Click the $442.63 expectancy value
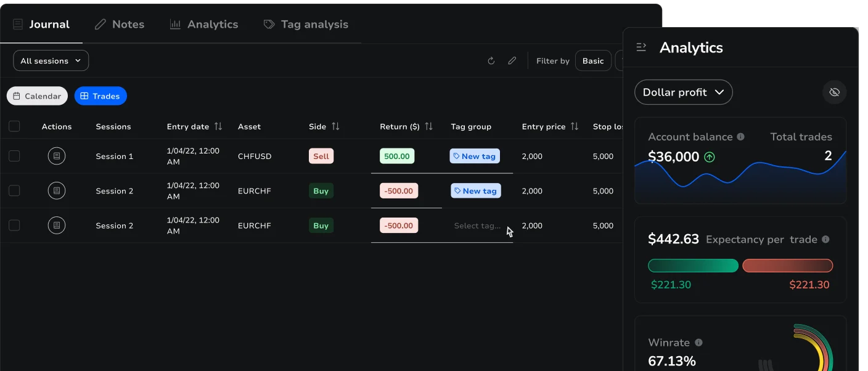 pos(673,239)
